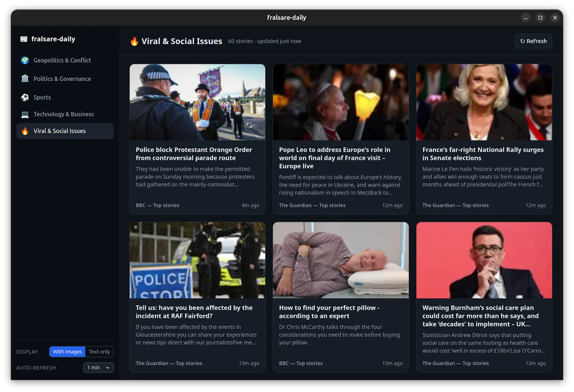Click the globe icon for Geopolitics & Conflict
Image resolution: width=574 pixels, height=392 pixels.
(x=25, y=60)
